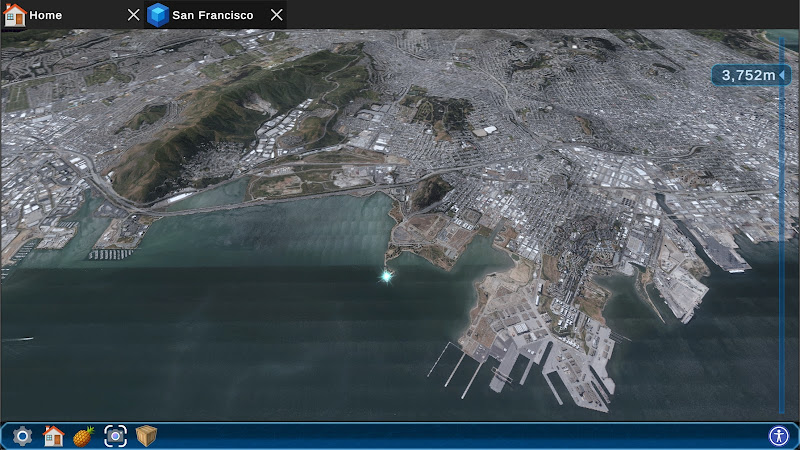Click the glowing marker in the bay

386,276
